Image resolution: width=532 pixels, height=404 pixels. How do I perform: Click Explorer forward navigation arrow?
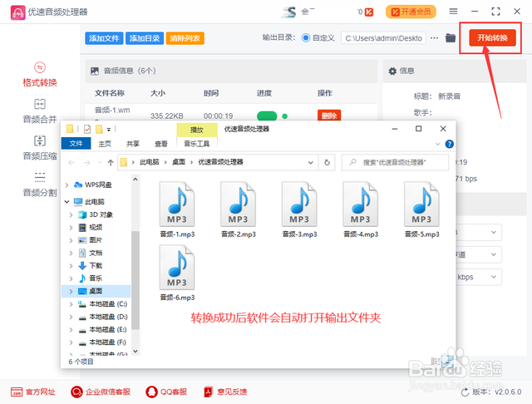coord(87,162)
